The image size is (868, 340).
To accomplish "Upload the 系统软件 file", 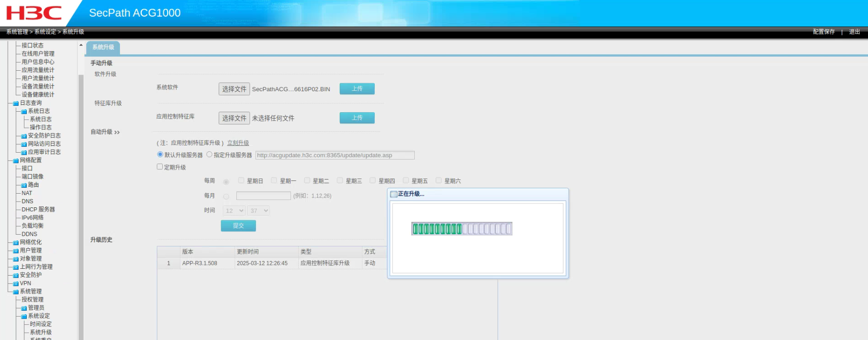I will (x=357, y=89).
